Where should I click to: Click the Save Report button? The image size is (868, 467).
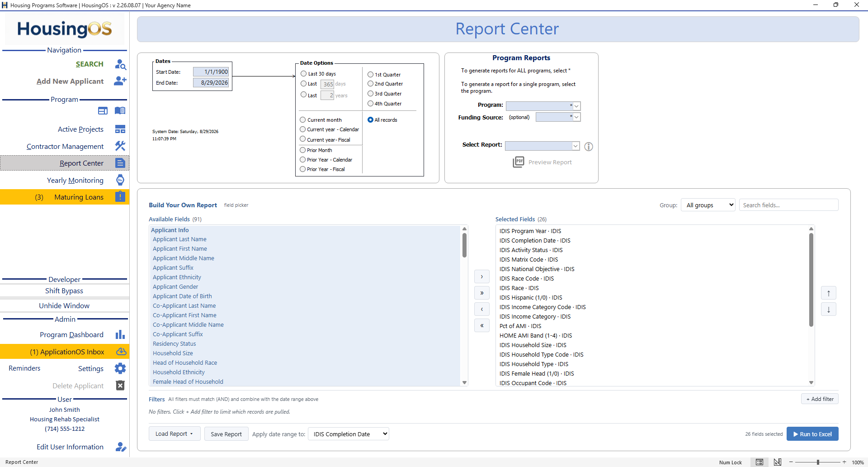226,434
